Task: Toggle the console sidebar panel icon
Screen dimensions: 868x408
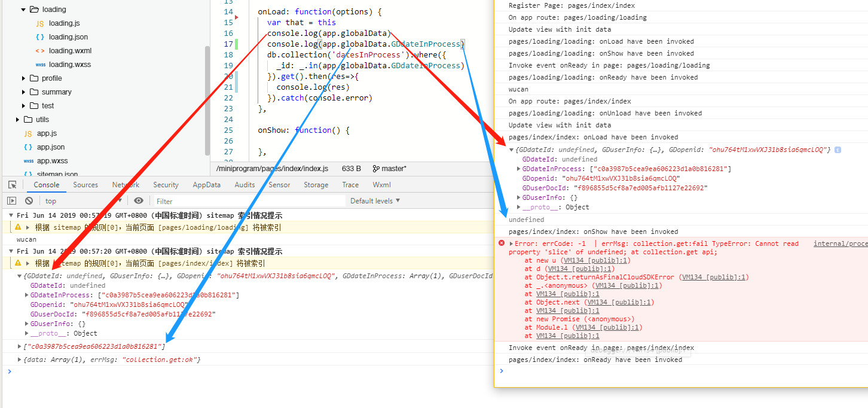Action: click(x=11, y=201)
